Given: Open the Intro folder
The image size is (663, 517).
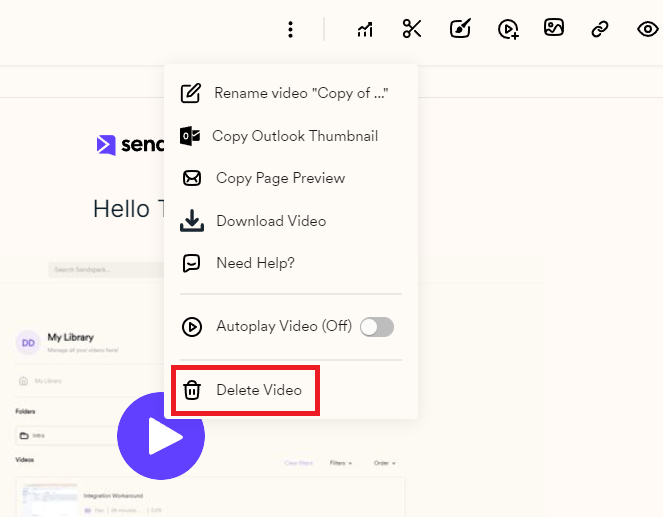Looking at the screenshot, I should click(x=68, y=435).
